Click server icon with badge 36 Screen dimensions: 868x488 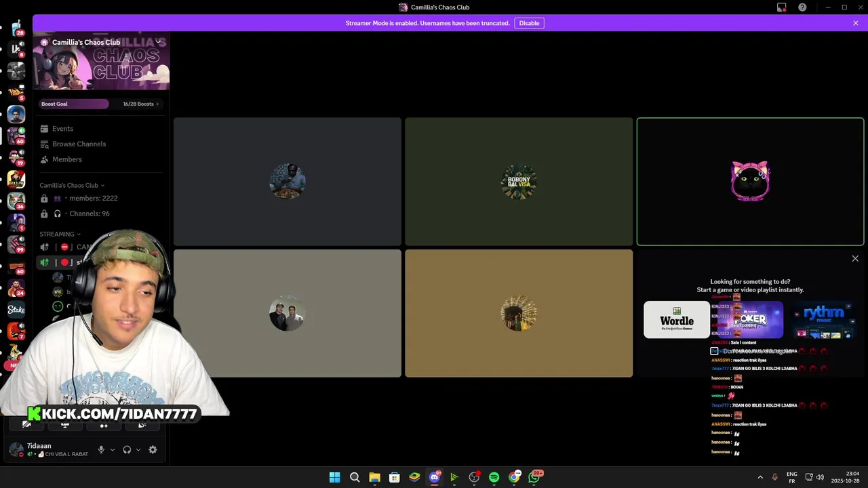[x=16, y=201]
